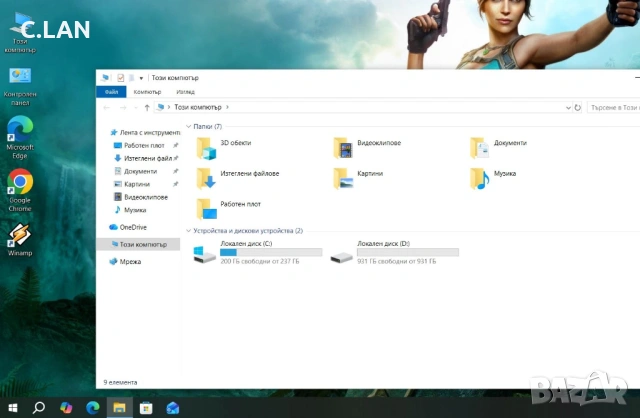Open the Файл ribbon tab
This screenshot has height=418, width=640.
[111, 92]
